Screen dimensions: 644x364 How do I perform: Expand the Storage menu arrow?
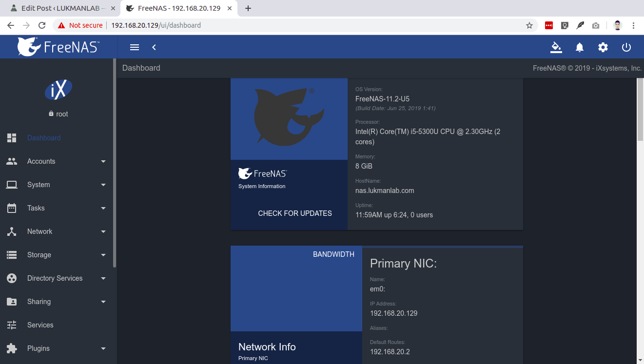click(x=103, y=255)
